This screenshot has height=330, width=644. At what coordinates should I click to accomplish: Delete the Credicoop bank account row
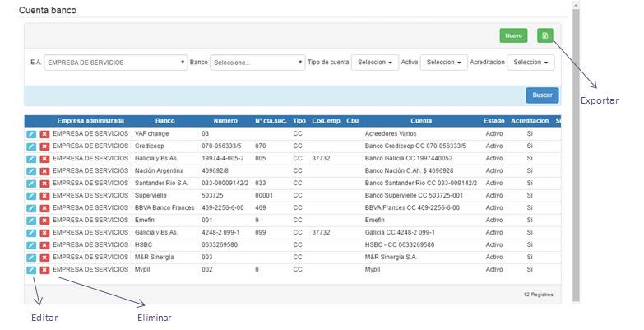(44, 146)
